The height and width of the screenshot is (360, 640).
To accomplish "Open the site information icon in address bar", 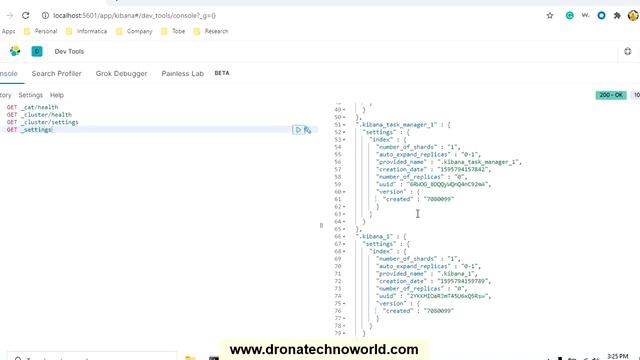I will pos(45,16).
